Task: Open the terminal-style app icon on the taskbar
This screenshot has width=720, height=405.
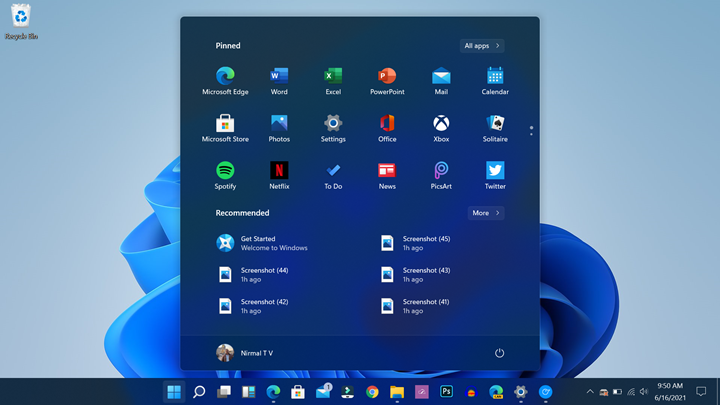Action: (x=348, y=392)
